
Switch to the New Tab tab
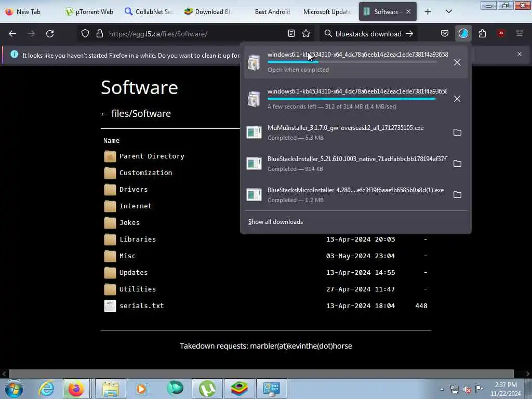pyautogui.click(x=29, y=12)
